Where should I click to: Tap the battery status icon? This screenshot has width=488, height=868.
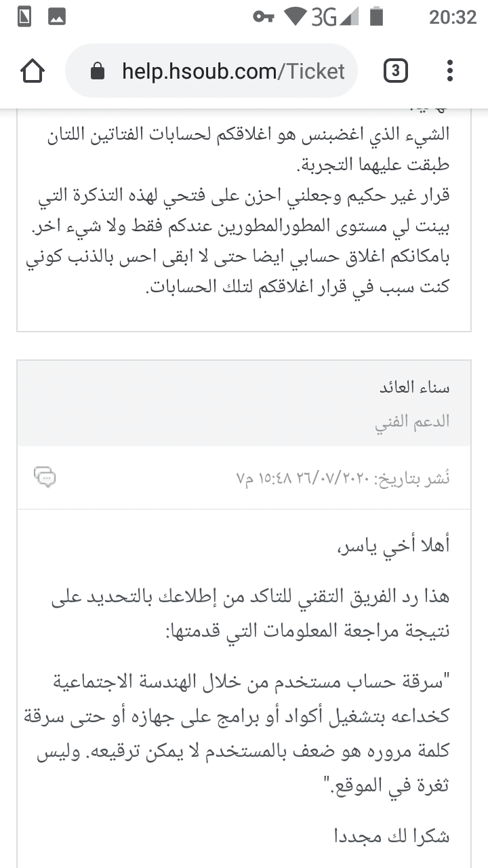pos(376,18)
